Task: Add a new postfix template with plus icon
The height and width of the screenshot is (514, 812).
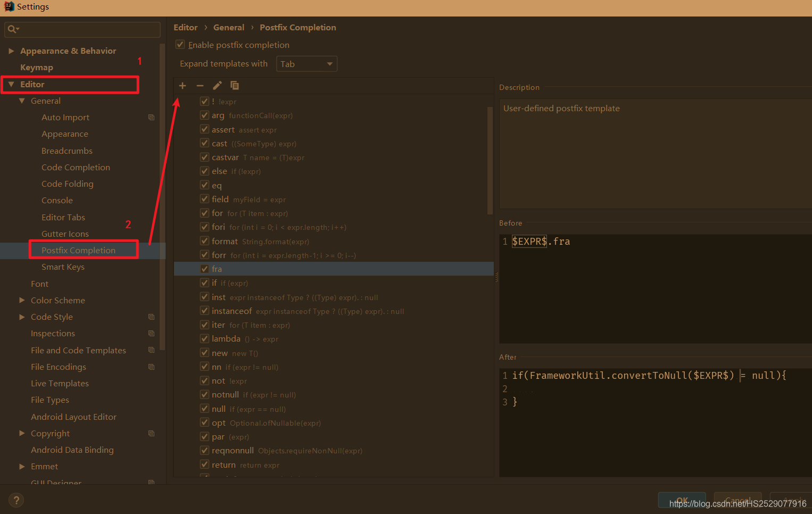Action: coord(183,86)
